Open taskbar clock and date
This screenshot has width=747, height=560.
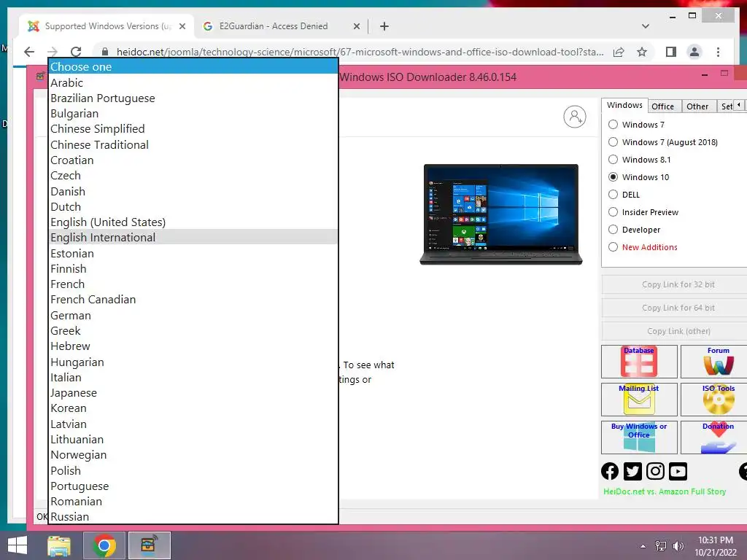pos(716,546)
